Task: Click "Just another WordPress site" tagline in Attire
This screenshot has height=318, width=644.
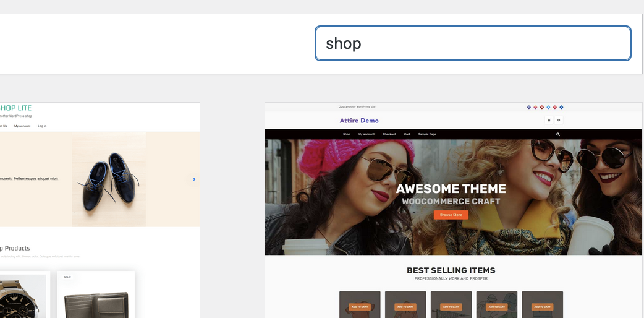Action: [357, 107]
